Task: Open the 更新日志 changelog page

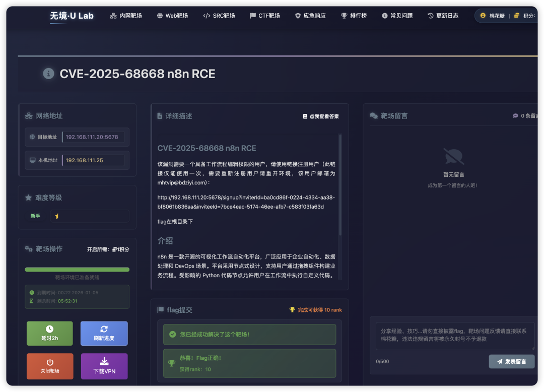Action: point(443,16)
